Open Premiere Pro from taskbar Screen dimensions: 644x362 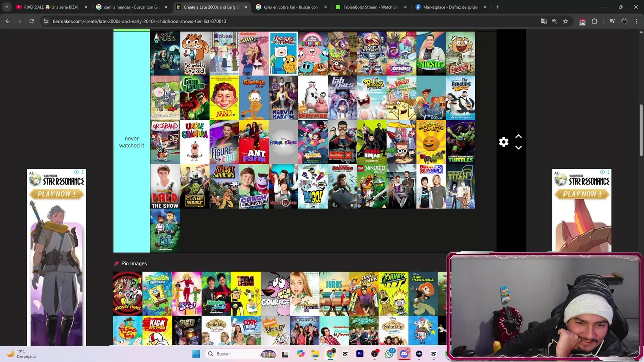click(x=360, y=354)
